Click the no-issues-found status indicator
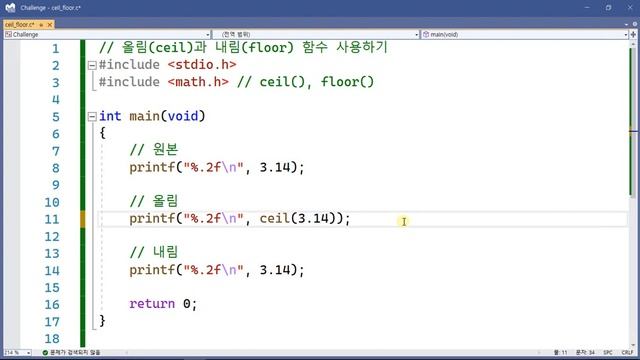The height and width of the screenshot is (360, 640). click(71, 352)
